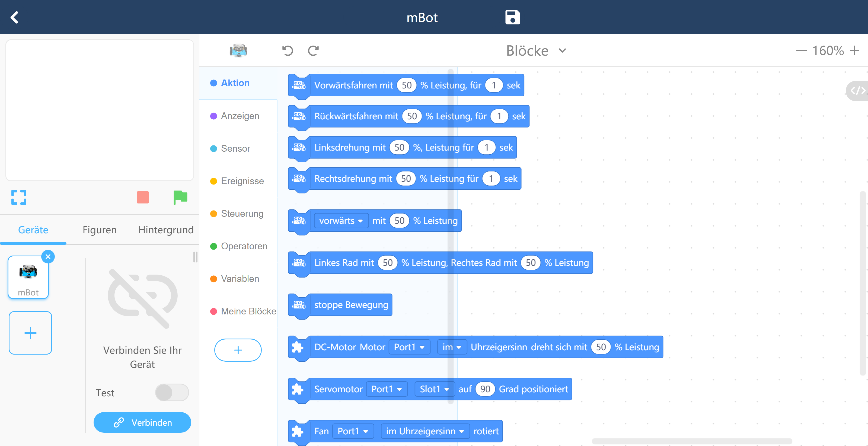The width and height of the screenshot is (868, 446).
Task: Open the Steuerung block category
Action: [x=238, y=214]
